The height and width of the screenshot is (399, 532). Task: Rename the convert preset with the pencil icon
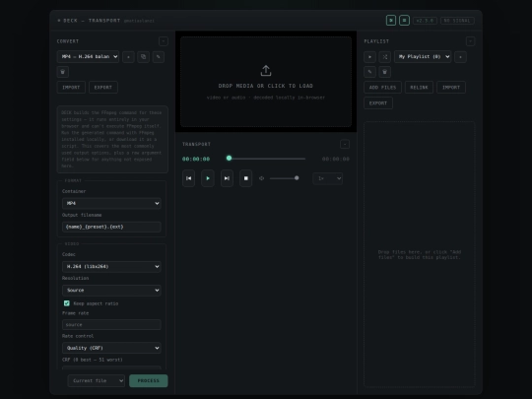(159, 57)
